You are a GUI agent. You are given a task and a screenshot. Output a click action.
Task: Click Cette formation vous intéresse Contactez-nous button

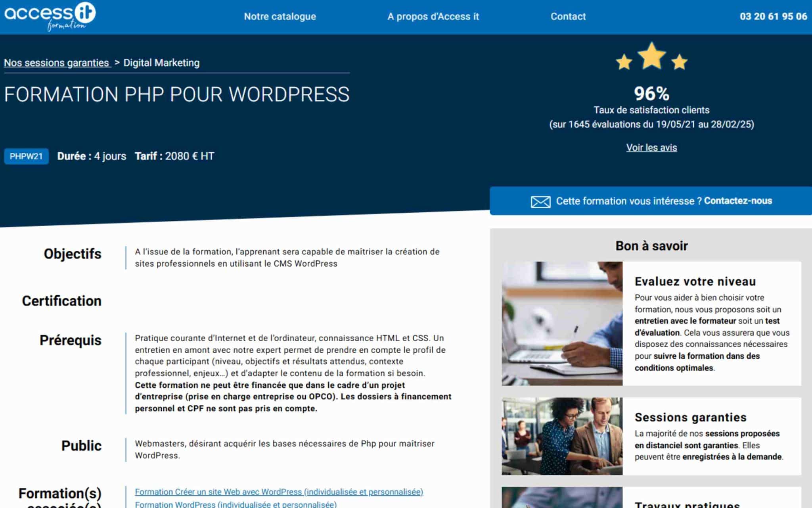click(651, 201)
